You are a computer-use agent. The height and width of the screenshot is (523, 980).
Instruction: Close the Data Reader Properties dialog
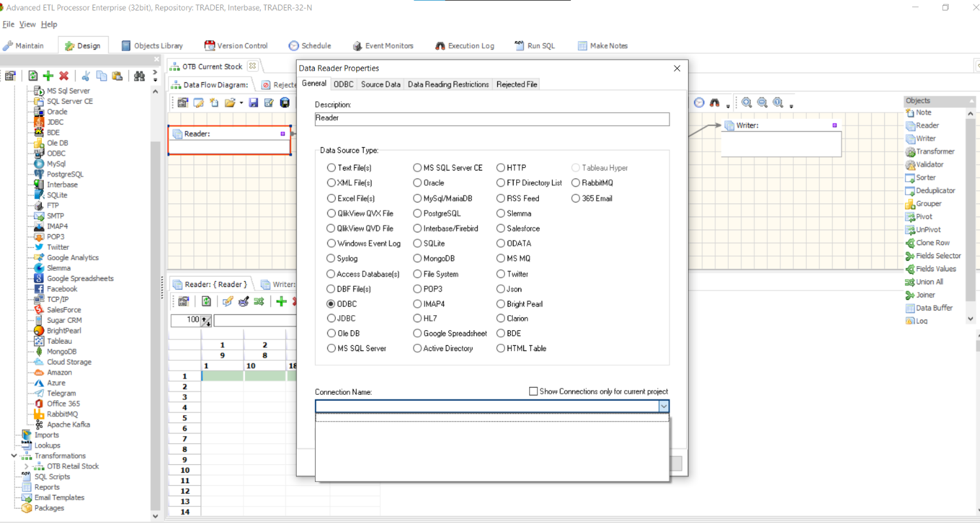(677, 68)
